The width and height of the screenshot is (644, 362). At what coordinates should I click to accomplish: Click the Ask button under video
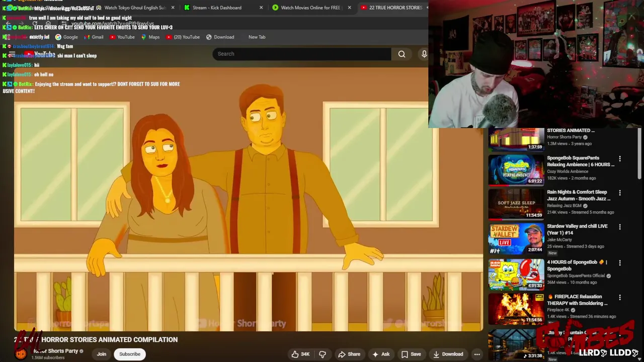point(381,354)
